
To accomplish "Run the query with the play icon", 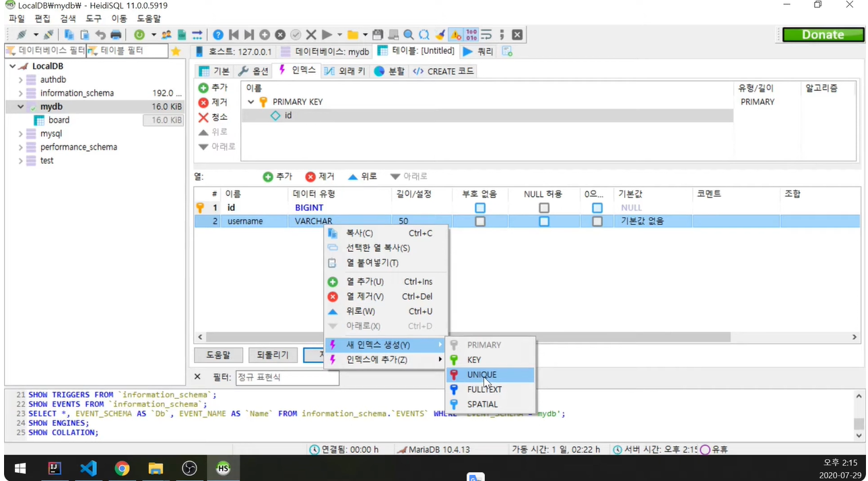I will point(327,34).
